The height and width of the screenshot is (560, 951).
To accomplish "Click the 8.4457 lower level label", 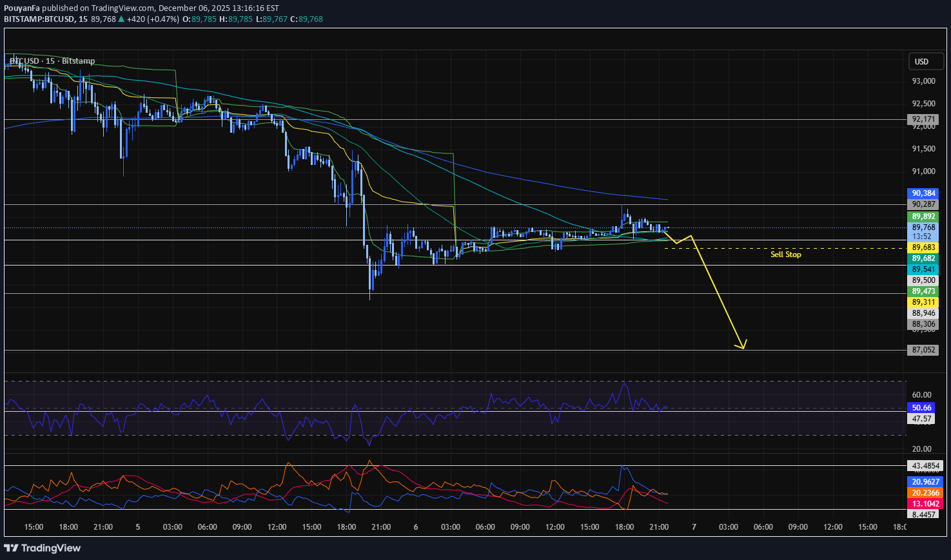I will 925,514.
